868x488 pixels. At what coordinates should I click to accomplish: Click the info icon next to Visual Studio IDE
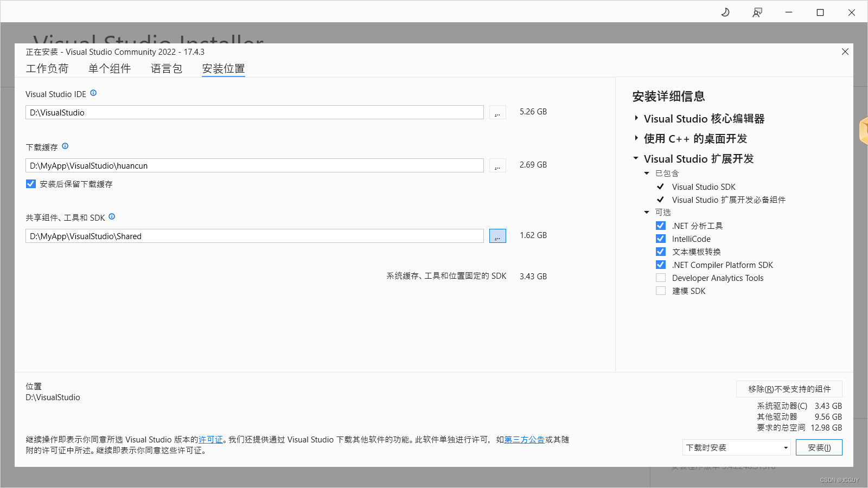93,93
